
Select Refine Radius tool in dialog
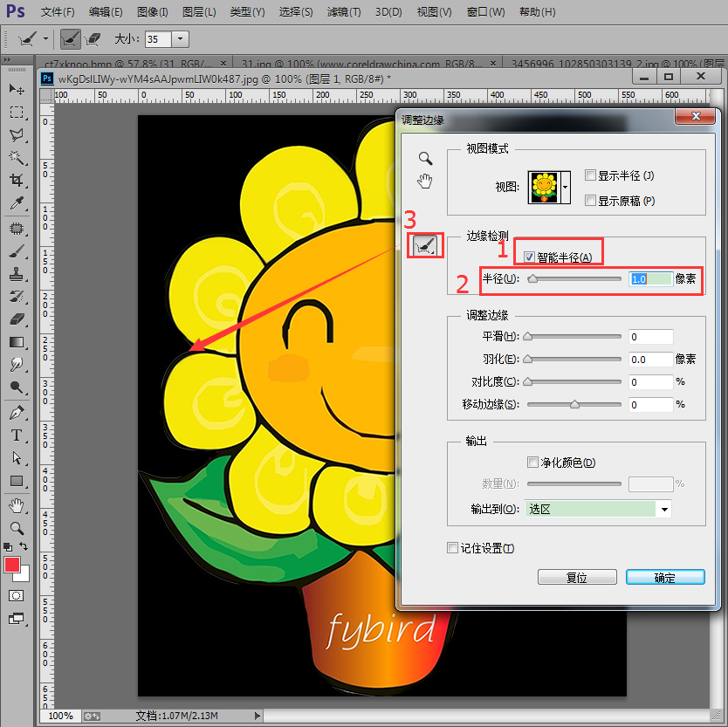tap(425, 245)
